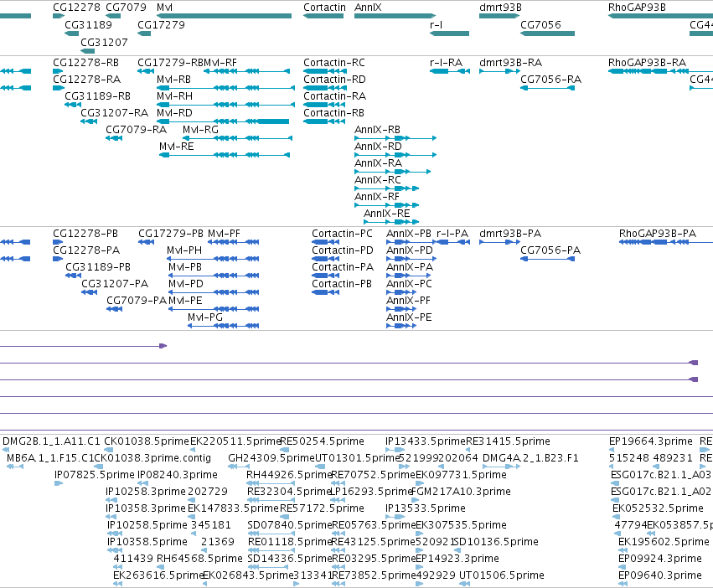
Task: Select protein Mvl-PF feature
Action: tap(233, 242)
